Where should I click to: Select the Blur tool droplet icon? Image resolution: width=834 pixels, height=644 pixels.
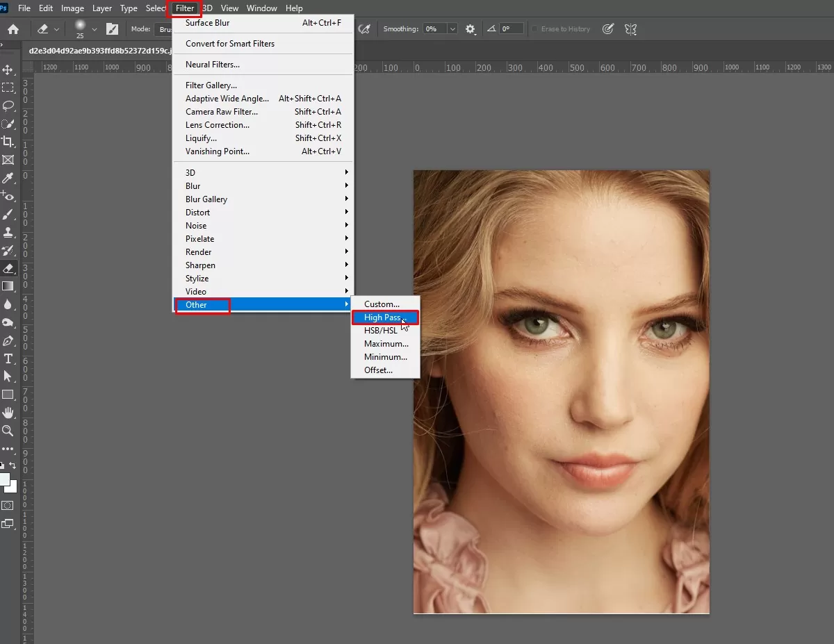click(x=8, y=304)
